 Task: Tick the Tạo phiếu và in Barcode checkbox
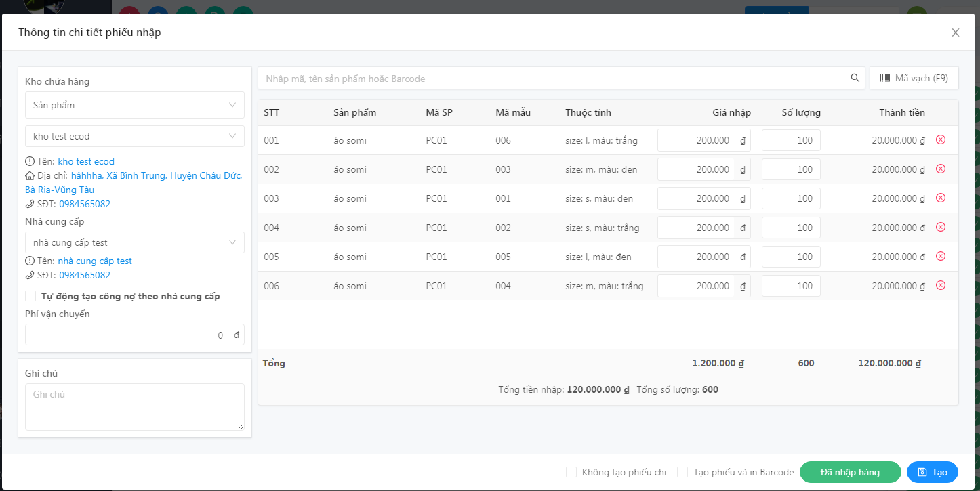(x=682, y=472)
